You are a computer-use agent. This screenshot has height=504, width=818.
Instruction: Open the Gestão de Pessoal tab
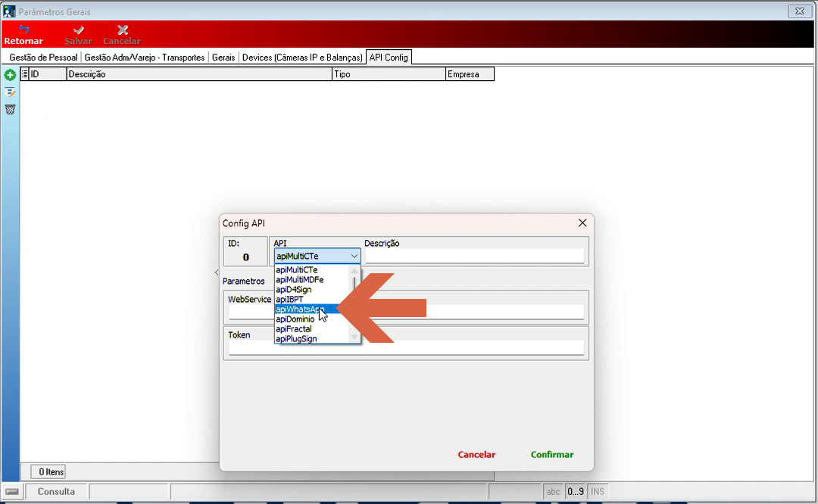click(x=43, y=58)
